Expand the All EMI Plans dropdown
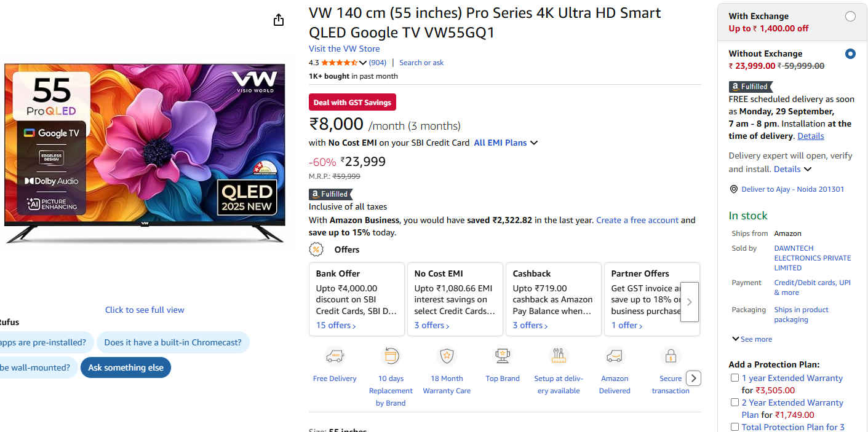868x432 pixels. coord(506,143)
